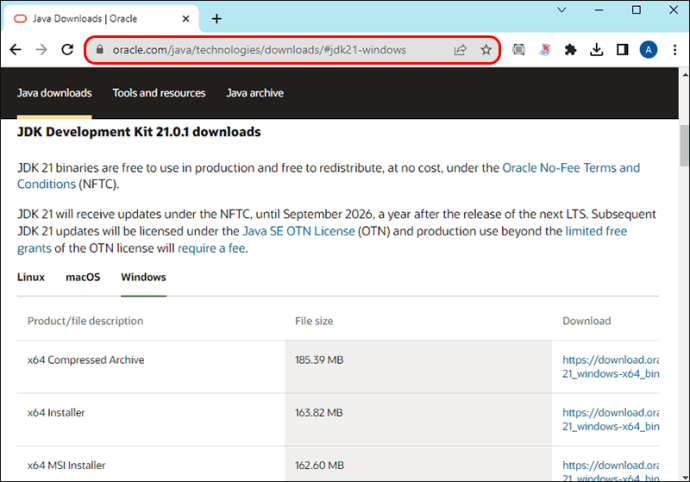Toggle the browser side panel
This screenshot has width=690, height=482.
pos(622,50)
